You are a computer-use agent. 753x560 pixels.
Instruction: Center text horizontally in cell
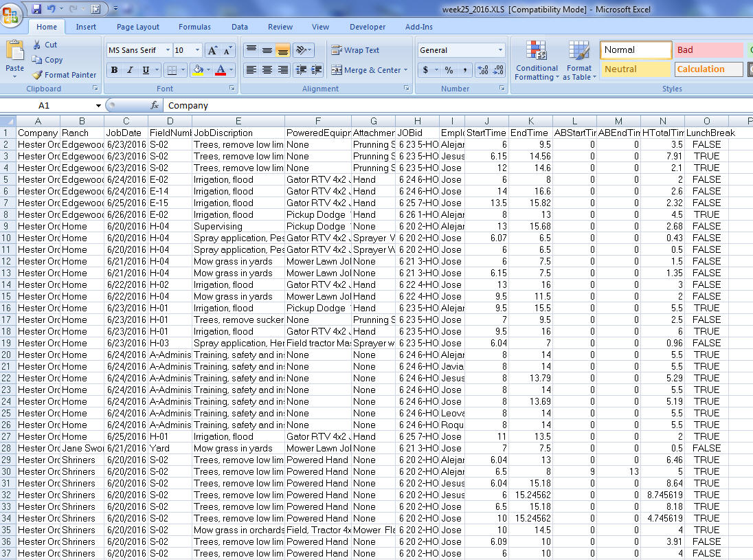tap(267, 70)
